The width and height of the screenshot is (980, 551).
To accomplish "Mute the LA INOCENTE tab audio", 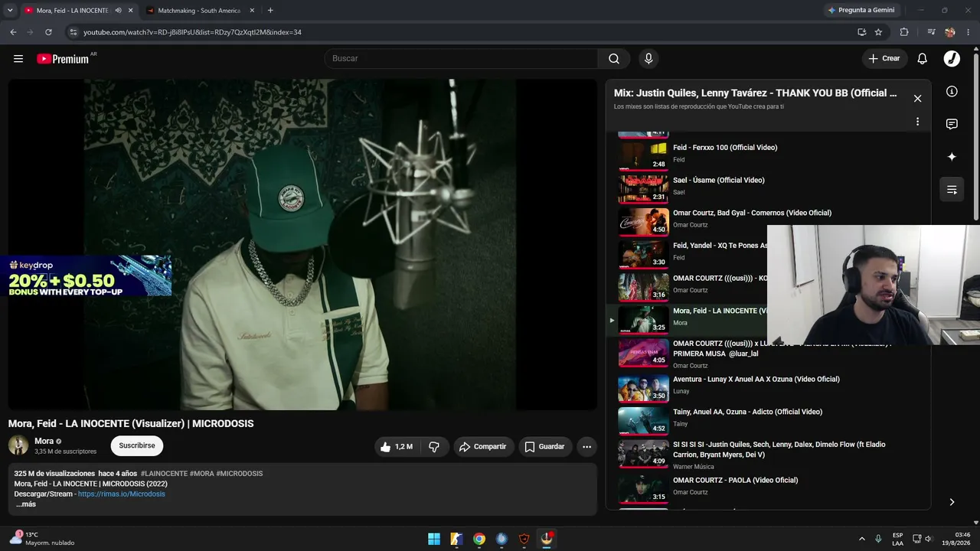I will click(118, 11).
